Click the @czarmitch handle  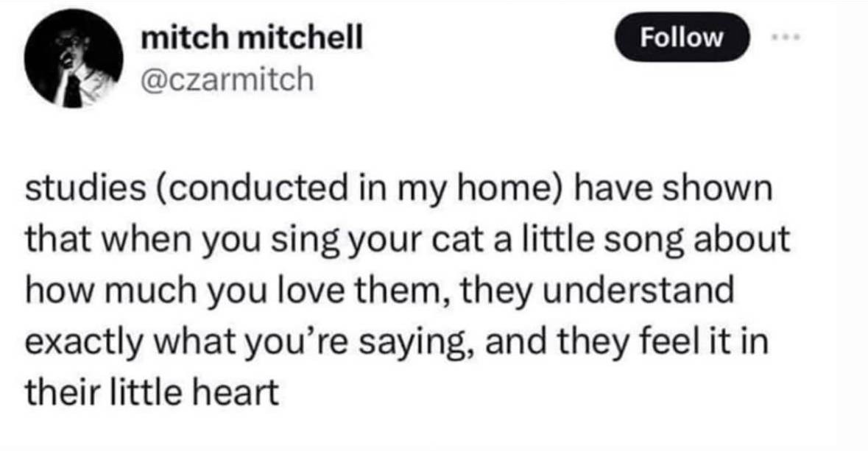[227, 79]
